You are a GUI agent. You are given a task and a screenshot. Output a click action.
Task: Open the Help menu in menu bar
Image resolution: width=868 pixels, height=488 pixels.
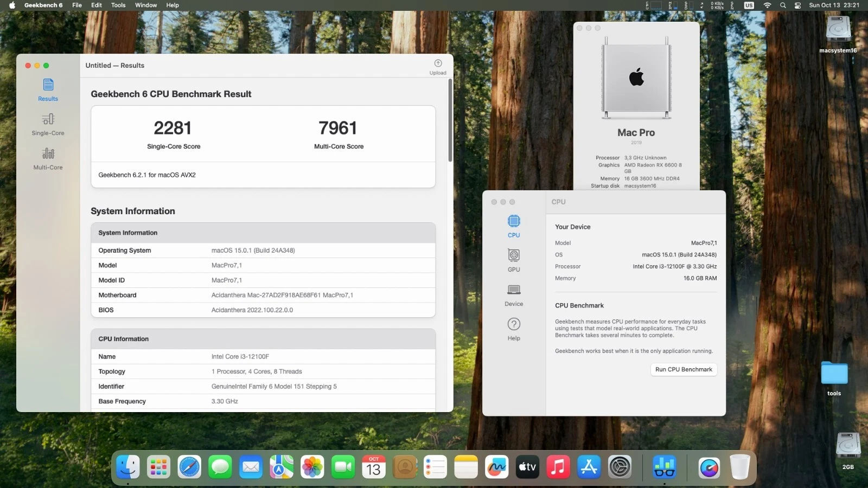173,5
